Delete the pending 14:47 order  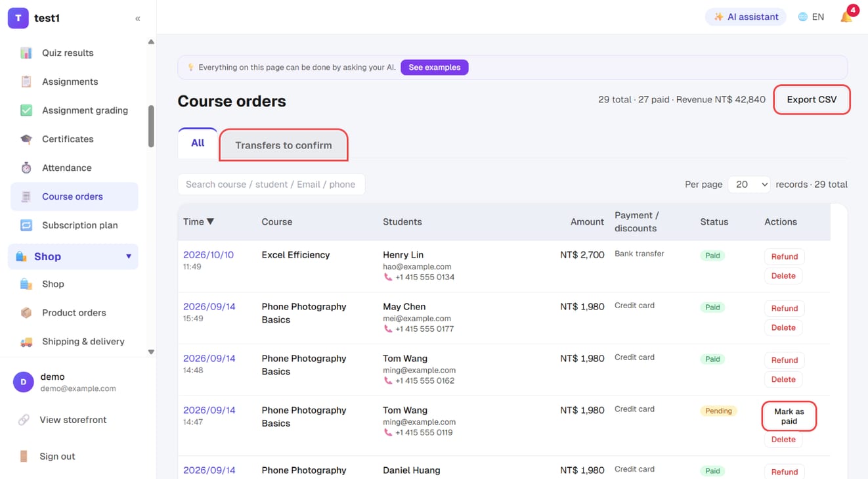tap(783, 440)
